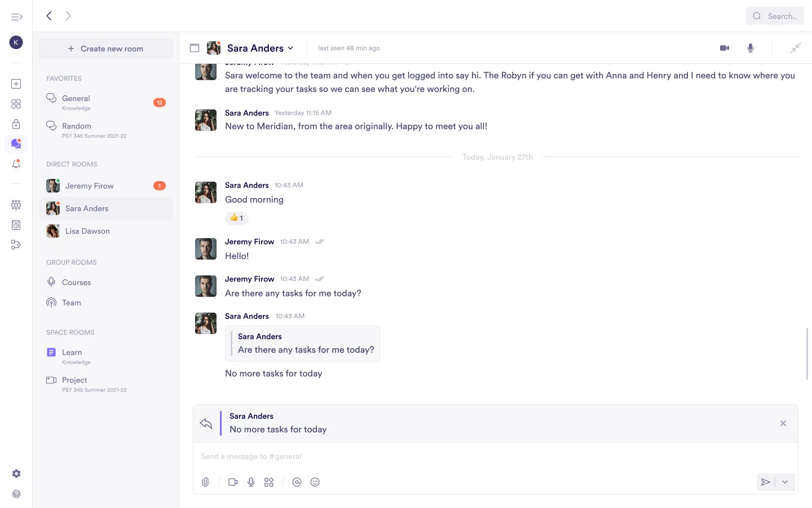Screen dimensions: 812x508
Task: Open Jeremy Firow direct room
Action: click(x=89, y=186)
